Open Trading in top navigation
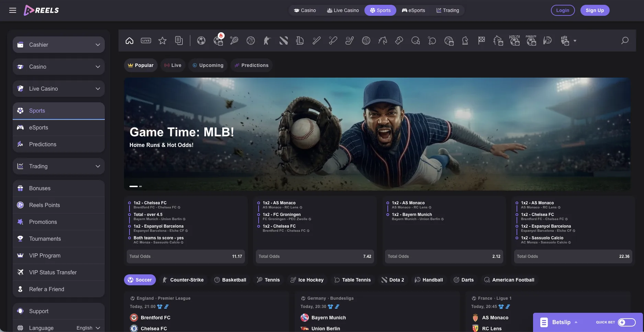 point(448,10)
